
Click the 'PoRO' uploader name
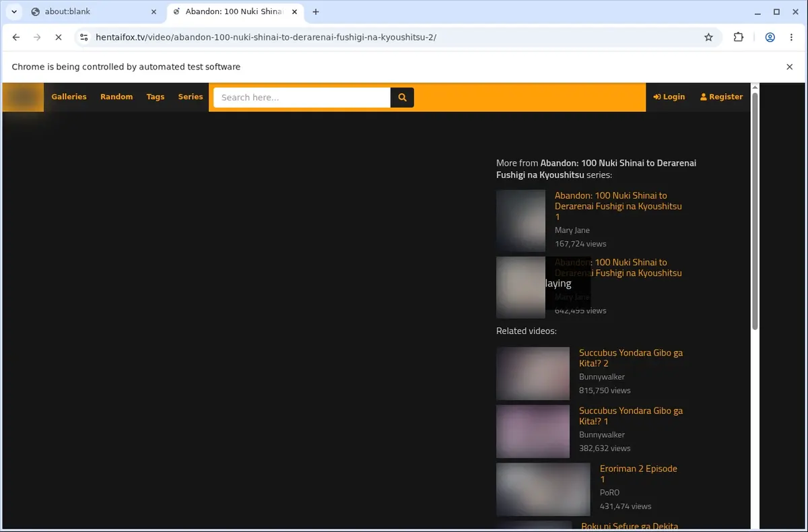[x=609, y=493]
